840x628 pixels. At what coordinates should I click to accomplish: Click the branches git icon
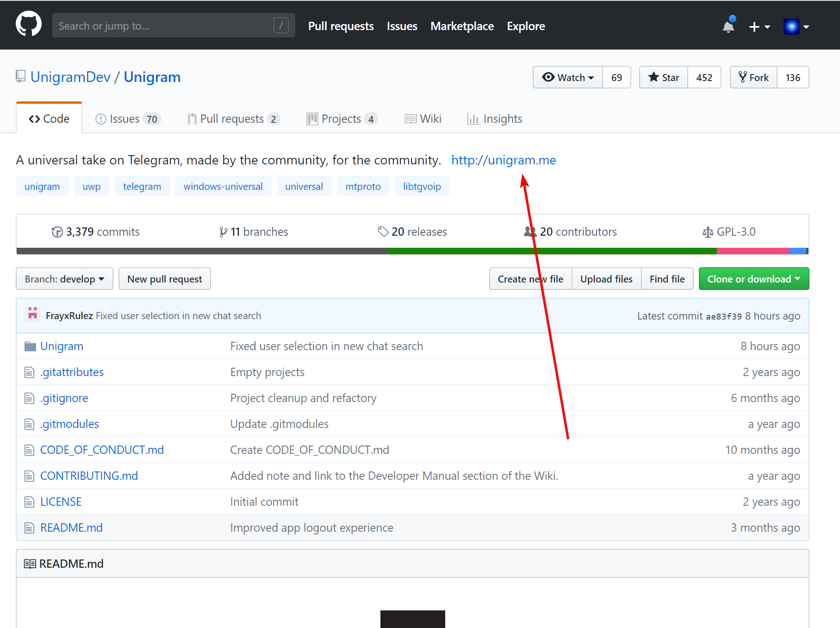(x=223, y=232)
